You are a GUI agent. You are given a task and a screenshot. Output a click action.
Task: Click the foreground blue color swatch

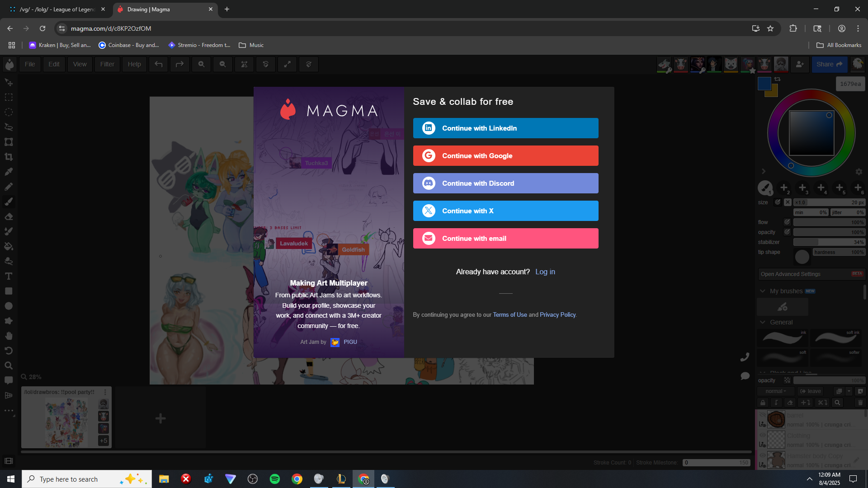[764, 83]
